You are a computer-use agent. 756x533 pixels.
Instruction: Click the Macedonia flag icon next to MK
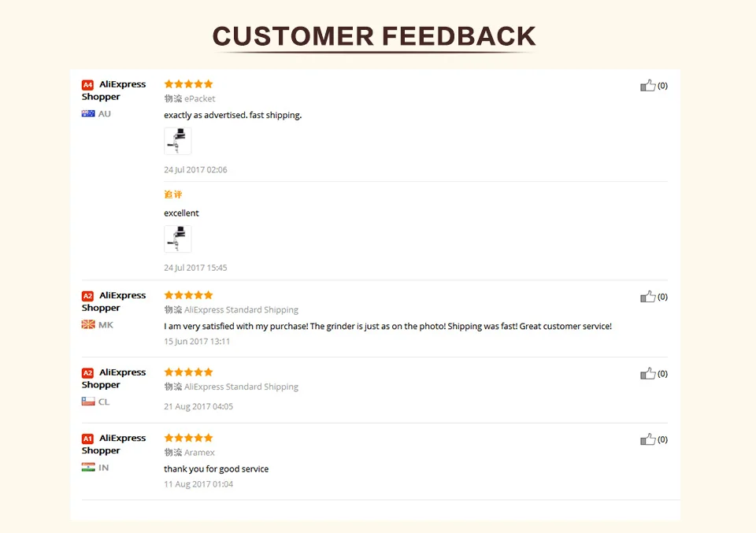point(88,324)
